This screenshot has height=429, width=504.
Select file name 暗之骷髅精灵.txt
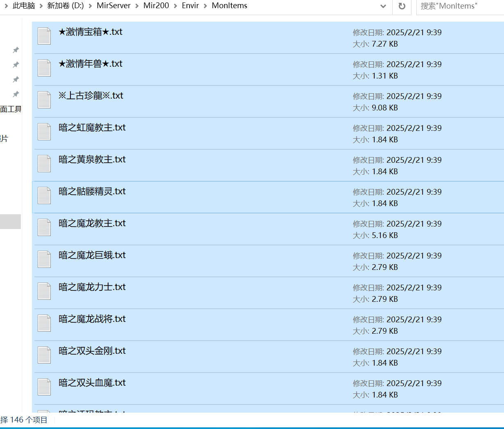(92, 191)
